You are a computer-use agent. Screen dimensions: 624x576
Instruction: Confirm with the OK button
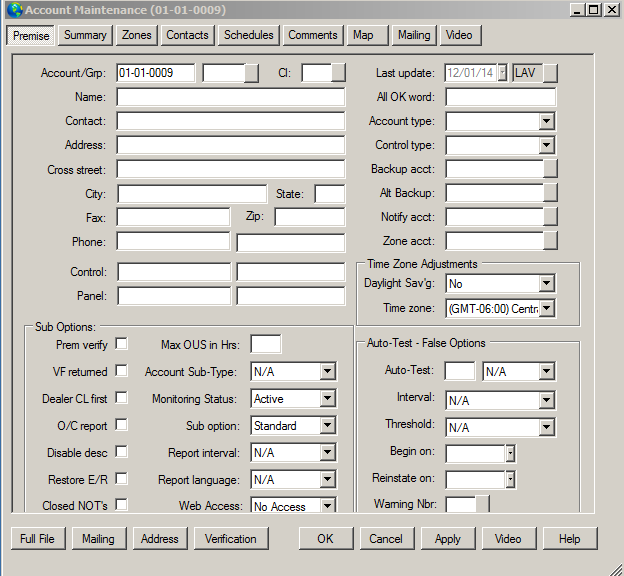326,539
